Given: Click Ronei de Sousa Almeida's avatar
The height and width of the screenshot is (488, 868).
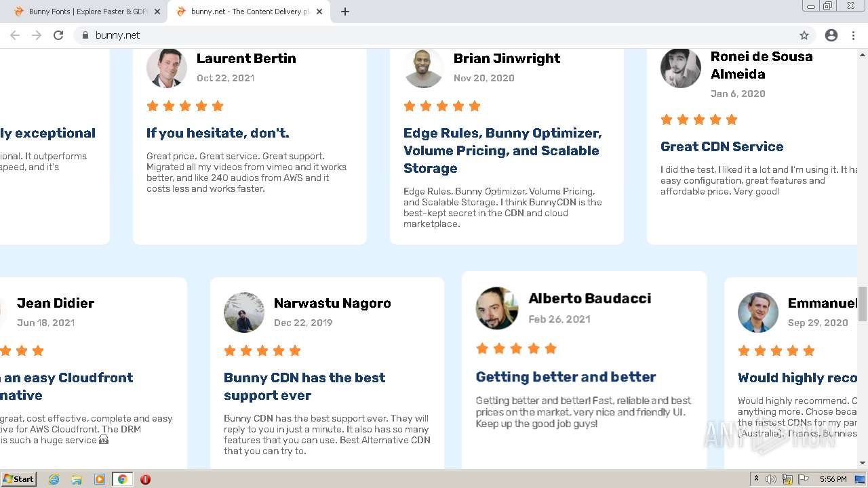Looking at the screenshot, I should pos(681,67).
